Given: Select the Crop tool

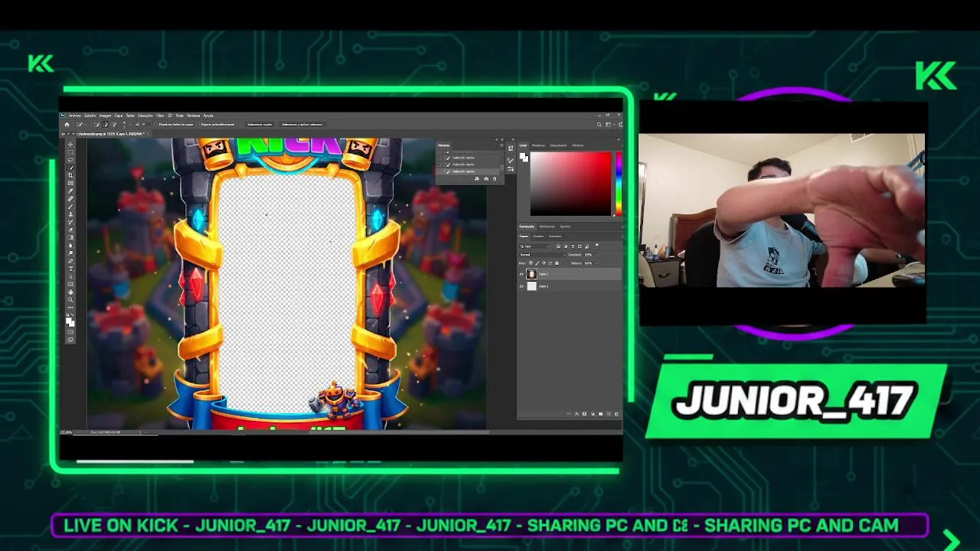Looking at the screenshot, I should [71, 175].
